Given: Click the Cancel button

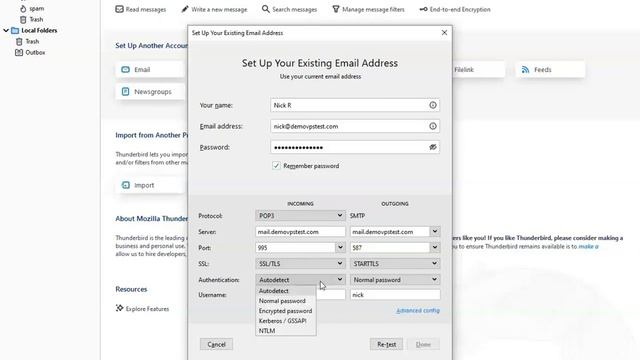Looking at the screenshot, I should click(x=216, y=344).
